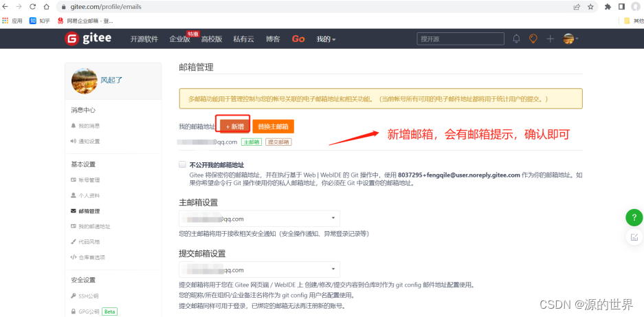Click the 主邮箱设置 heading

coord(199,203)
